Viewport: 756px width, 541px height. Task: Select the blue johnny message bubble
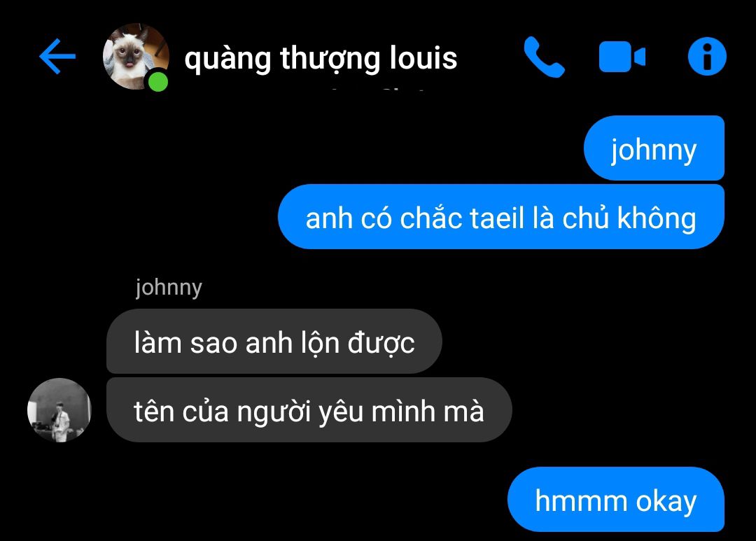[654, 148]
